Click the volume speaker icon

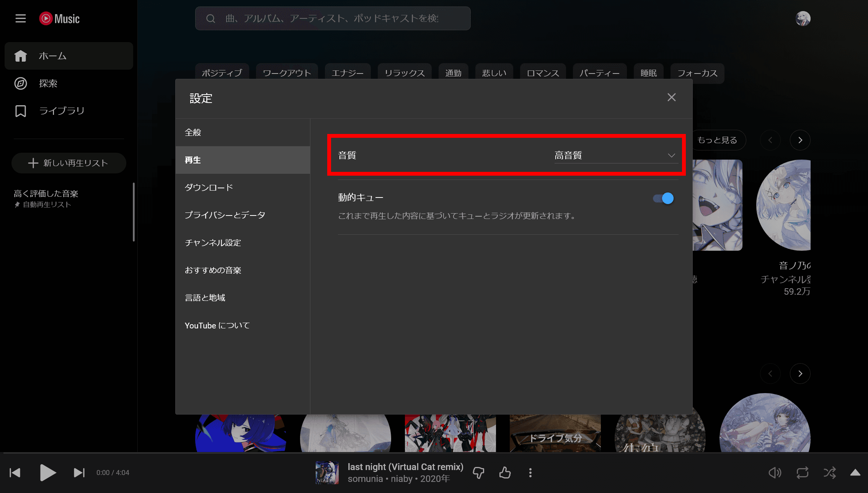point(775,473)
